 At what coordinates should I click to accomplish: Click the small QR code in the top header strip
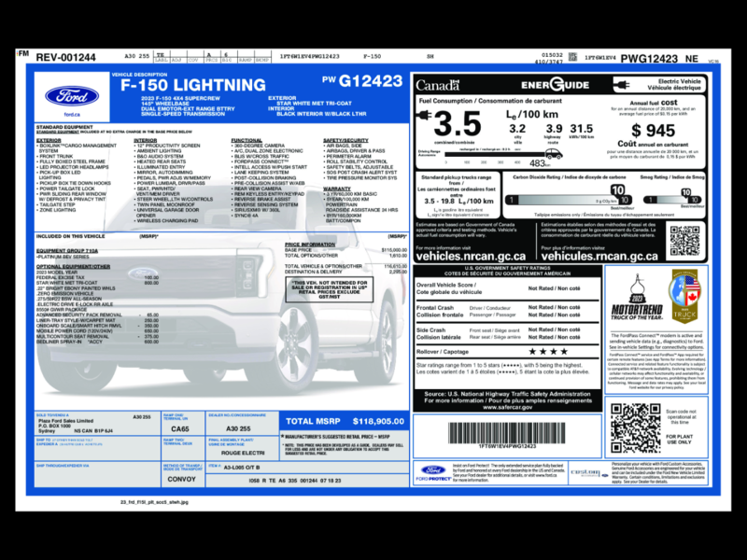tap(572, 57)
